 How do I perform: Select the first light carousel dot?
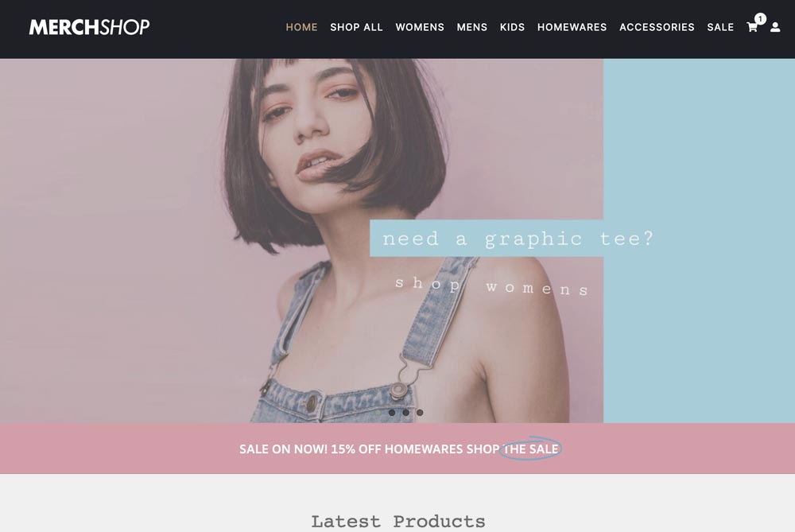click(378, 412)
